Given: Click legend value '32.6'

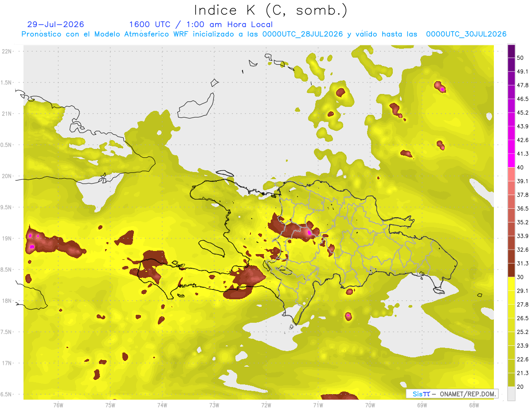Looking at the screenshot, I should tap(523, 250).
